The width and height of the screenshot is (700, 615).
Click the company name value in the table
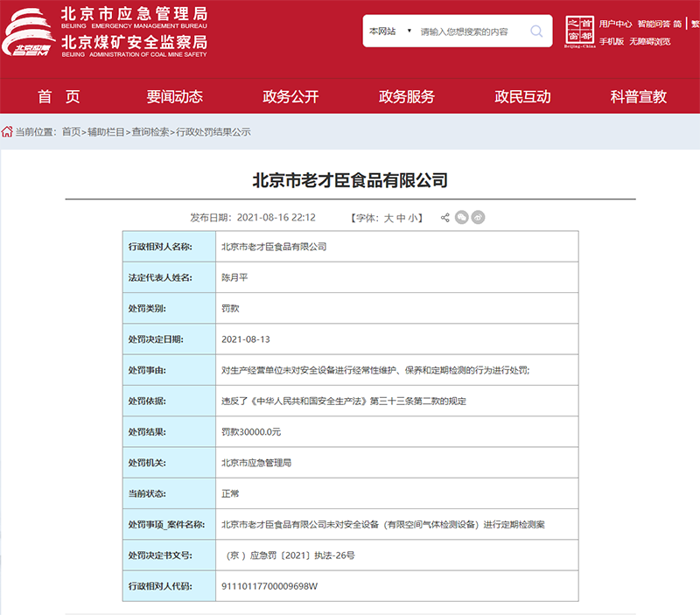click(x=274, y=247)
